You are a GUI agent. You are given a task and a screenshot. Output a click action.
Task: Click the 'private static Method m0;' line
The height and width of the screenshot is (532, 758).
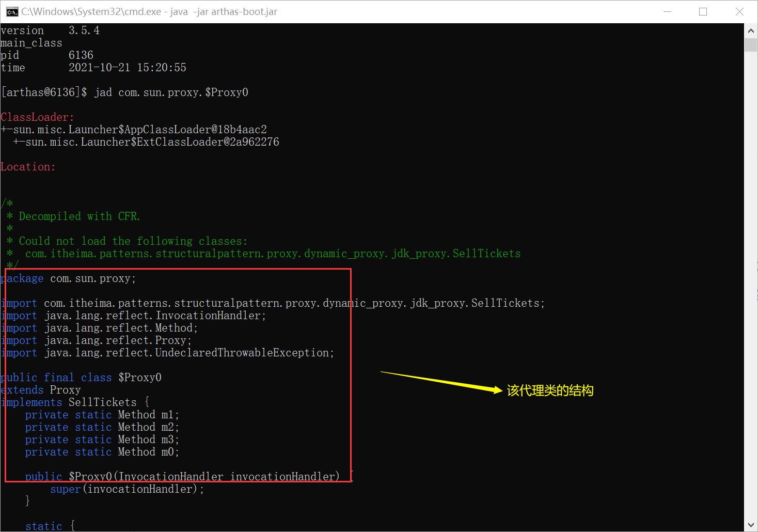(102, 452)
